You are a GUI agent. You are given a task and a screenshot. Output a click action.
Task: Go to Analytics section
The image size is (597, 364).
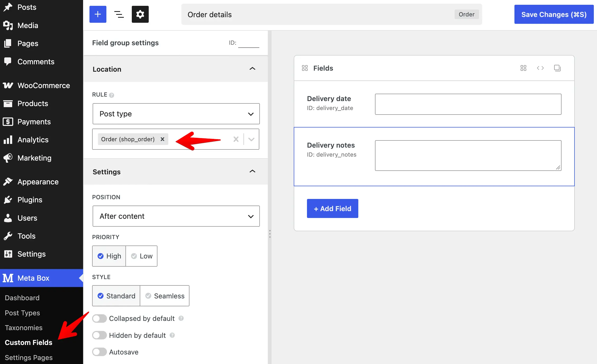pos(42,140)
